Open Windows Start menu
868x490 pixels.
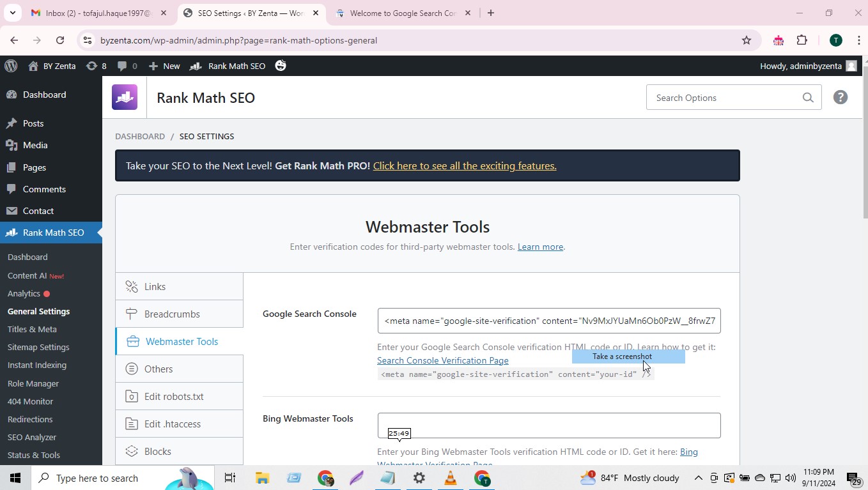pos(15,478)
